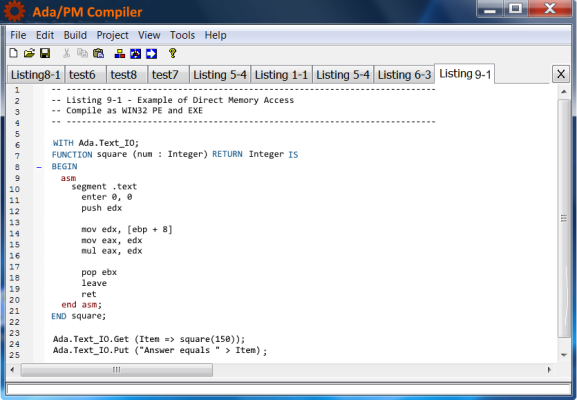Click the FUNCTION keyword on line 7
Image resolution: width=577 pixels, height=400 pixels.
pos(72,155)
